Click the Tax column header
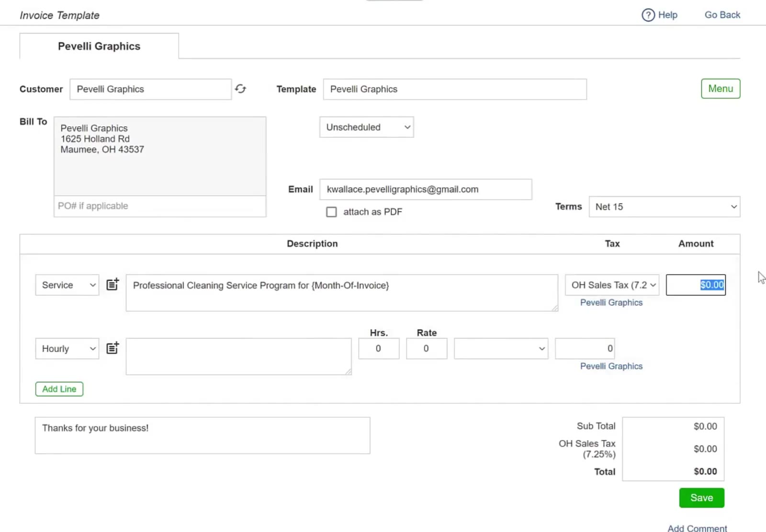The width and height of the screenshot is (766, 532). [612, 244]
